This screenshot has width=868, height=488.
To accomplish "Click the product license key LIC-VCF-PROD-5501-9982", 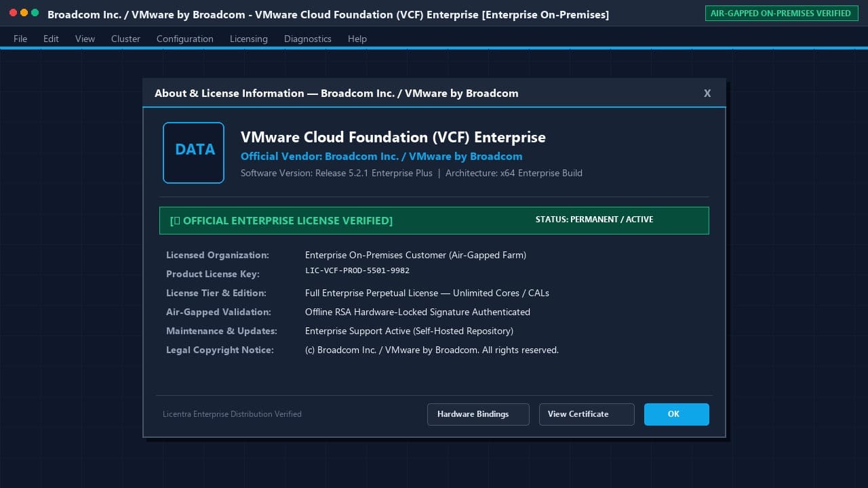I will coord(357,270).
